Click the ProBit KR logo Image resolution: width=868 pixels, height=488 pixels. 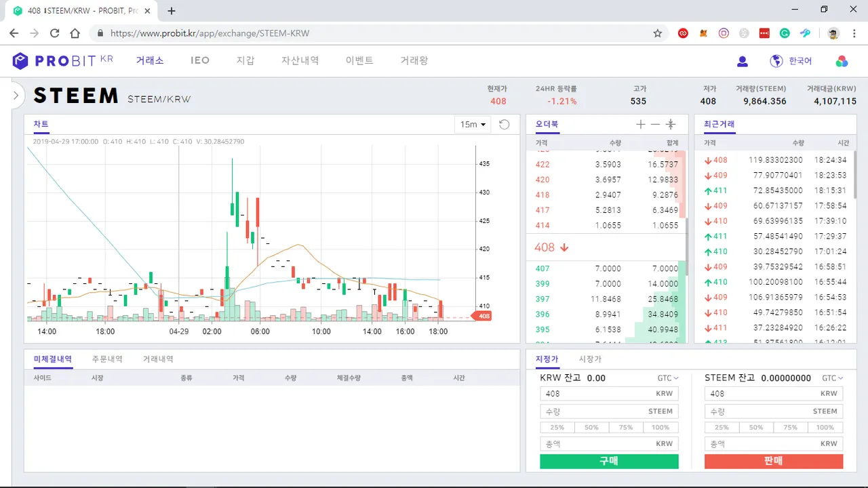pyautogui.click(x=62, y=61)
